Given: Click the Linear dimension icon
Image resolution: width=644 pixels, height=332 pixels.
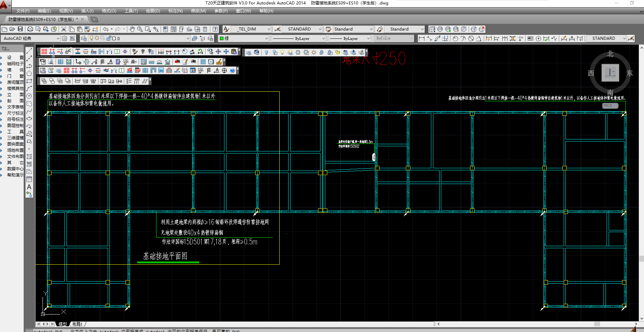Looking at the screenshot, I should point(422,38).
